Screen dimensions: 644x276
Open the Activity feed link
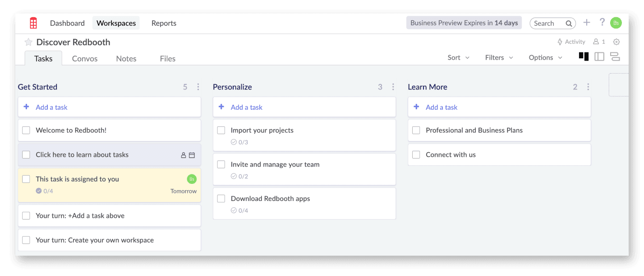pos(571,42)
